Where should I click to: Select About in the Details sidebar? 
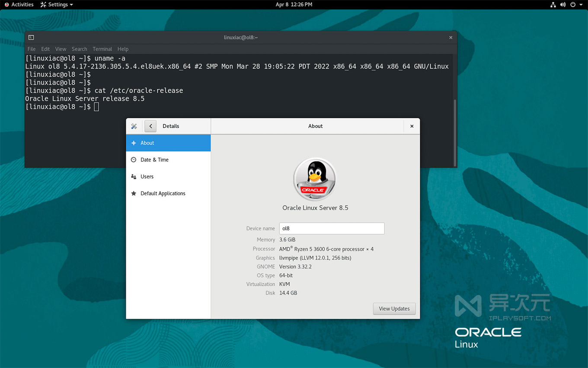click(x=168, y=143)
